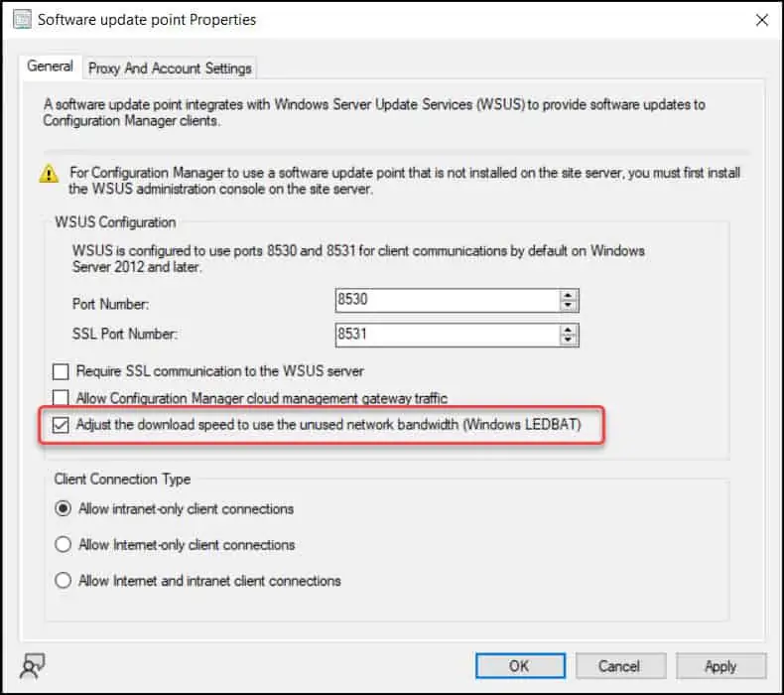Click the yellow warning triangle icon
784x695 pixels.
(x=49, y=173)
